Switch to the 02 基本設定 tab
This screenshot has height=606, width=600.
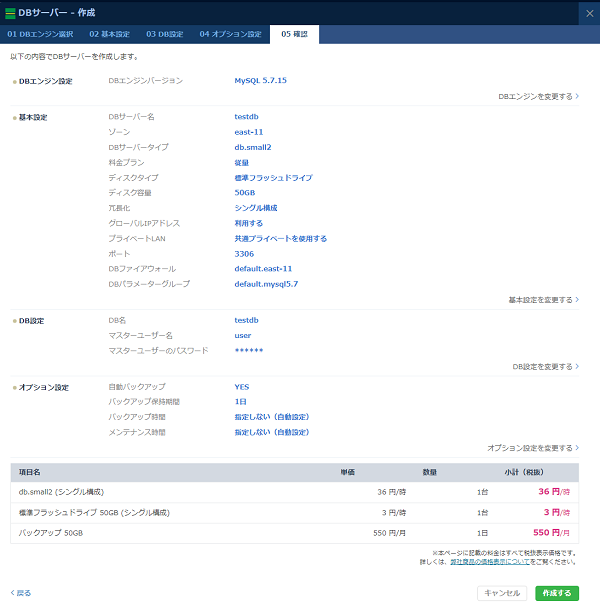[110, 35]
